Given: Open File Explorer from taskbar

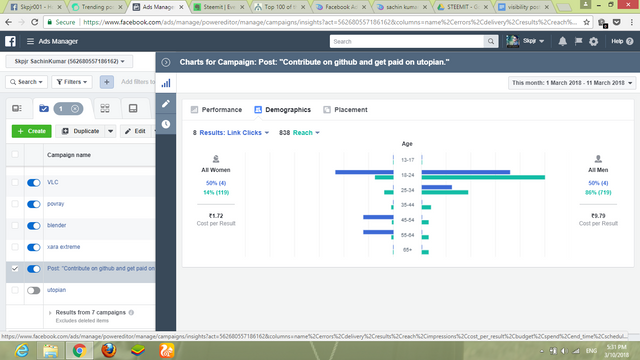Looking at the screenshot, I should point(51,351).
